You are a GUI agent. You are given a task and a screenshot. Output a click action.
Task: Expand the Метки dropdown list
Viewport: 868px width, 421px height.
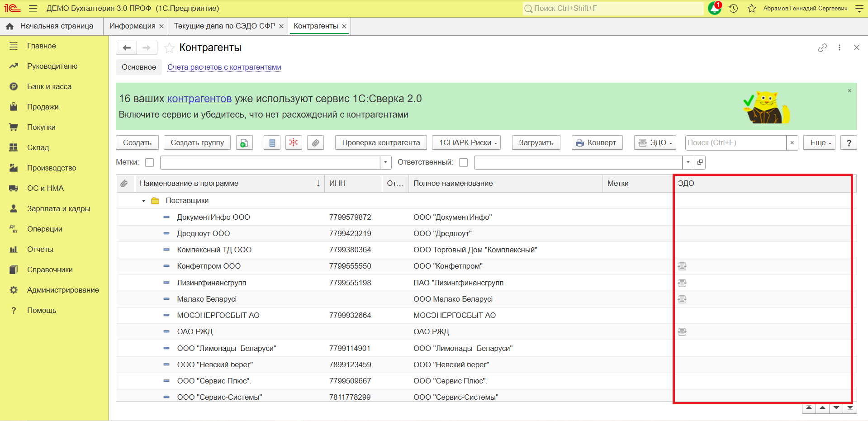(x=385, y=162)
